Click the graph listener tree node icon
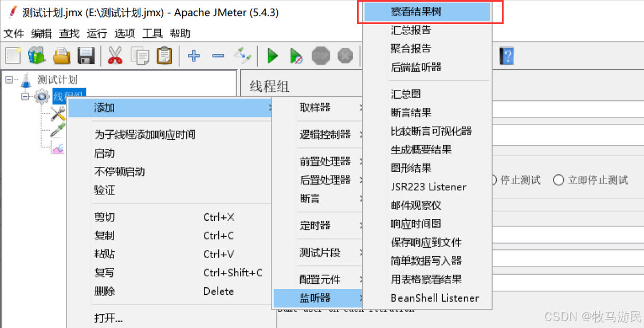 click(58, 147)
